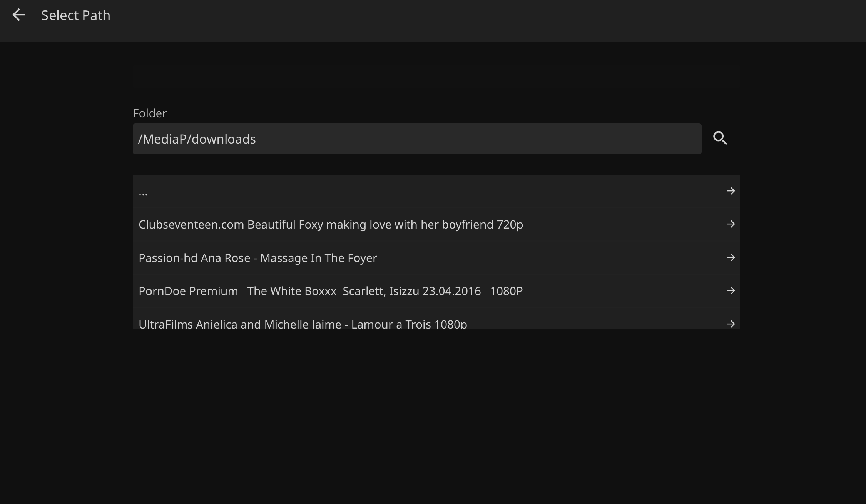Screen dimensions: 866x504
Task: Open the "..." parent directory entry
Action: pyautogui.click(x=143, y=192)
